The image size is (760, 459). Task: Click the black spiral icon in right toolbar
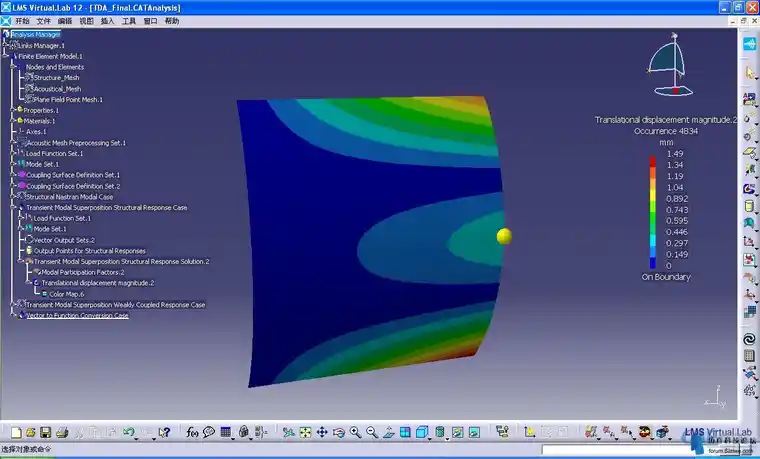749,339
